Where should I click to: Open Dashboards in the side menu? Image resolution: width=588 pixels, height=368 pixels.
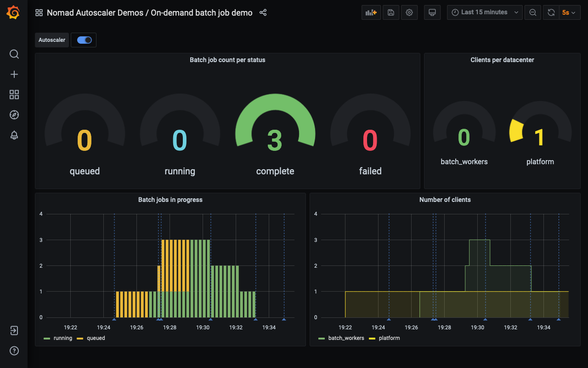tap(14, 95)
